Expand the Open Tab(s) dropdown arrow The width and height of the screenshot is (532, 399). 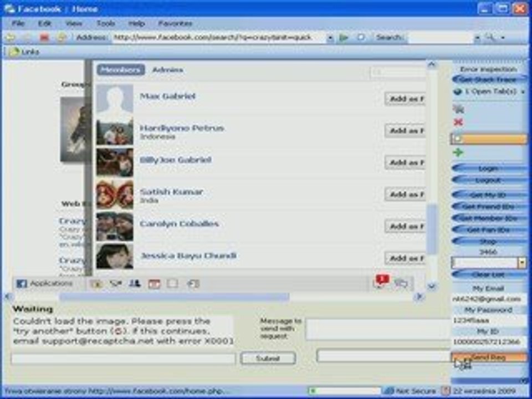tap(523, 92)
